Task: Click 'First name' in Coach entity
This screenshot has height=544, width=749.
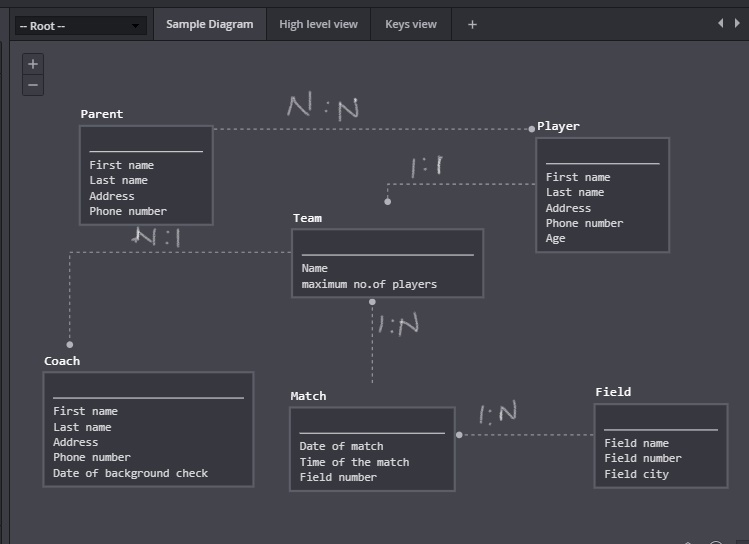Action: [x=86, y=411]
